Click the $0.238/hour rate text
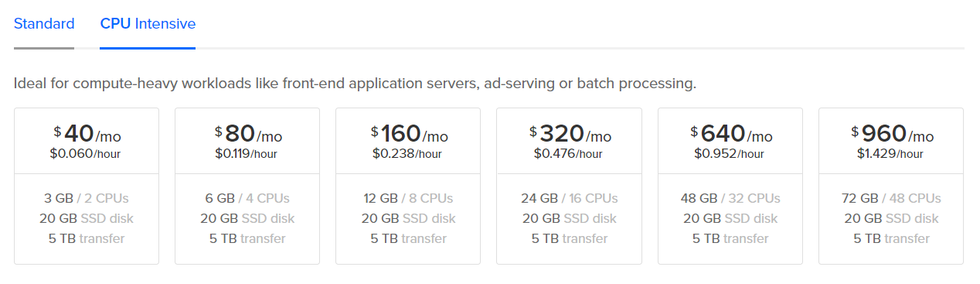The image size is (980, 284). (x=407, y=153)
